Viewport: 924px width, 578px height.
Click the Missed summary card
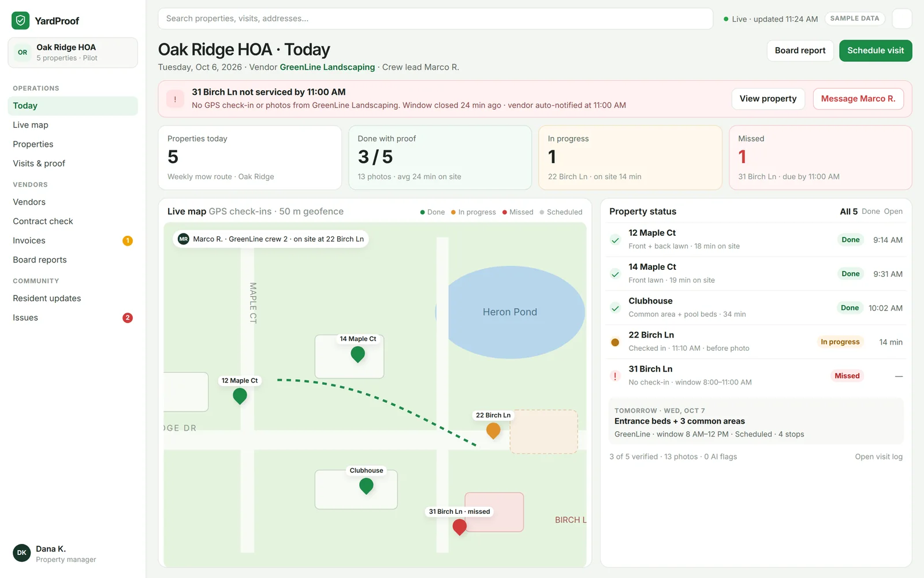click(x=821, y=158)
